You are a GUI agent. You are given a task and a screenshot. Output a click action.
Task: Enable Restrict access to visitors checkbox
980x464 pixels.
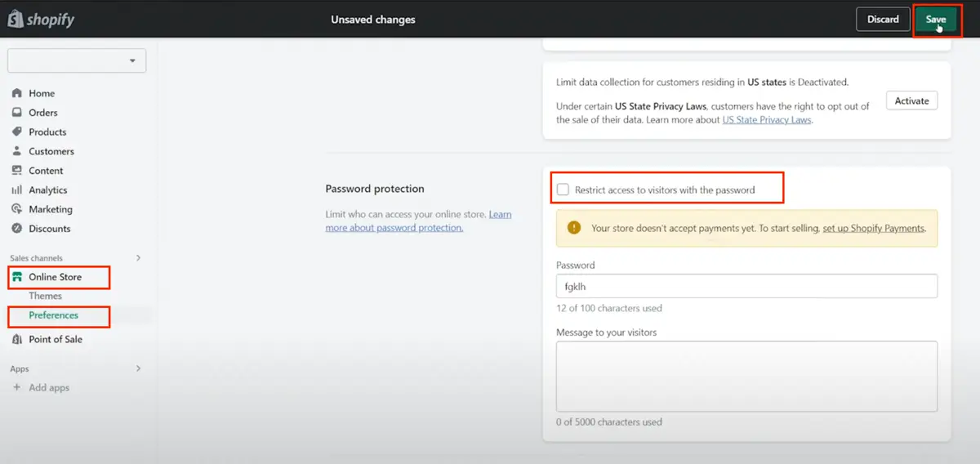click(x=563, y=190)
